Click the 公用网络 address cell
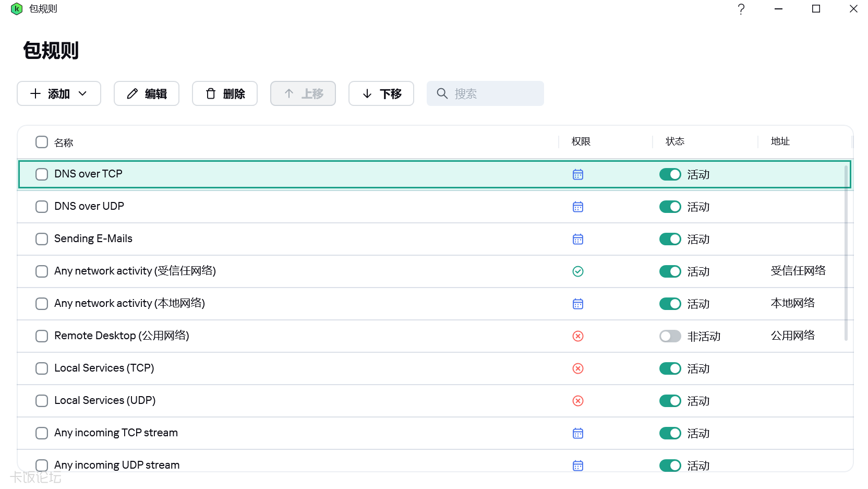 click(793, 335)
